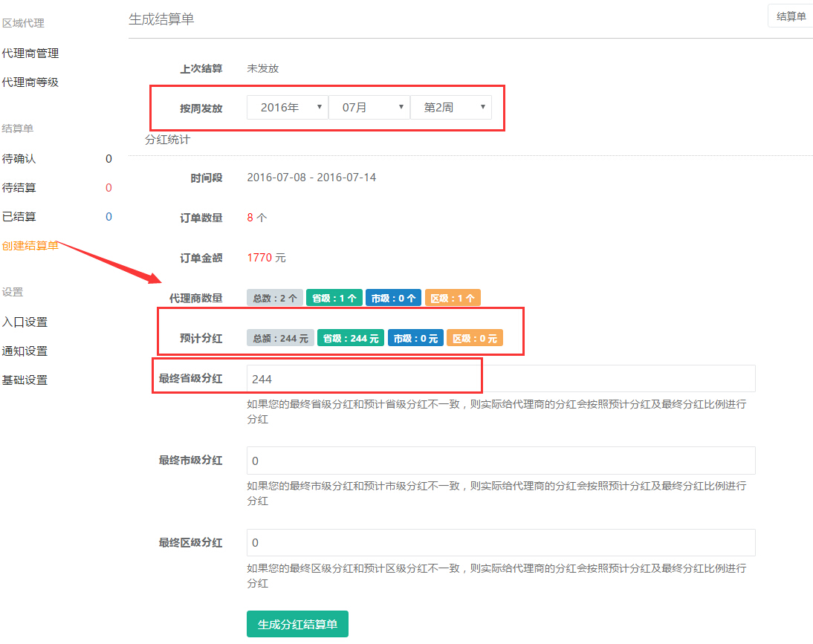The image size is (813, 644).
Task: Click into the 最终区级分红 input field
Action: 501,543
